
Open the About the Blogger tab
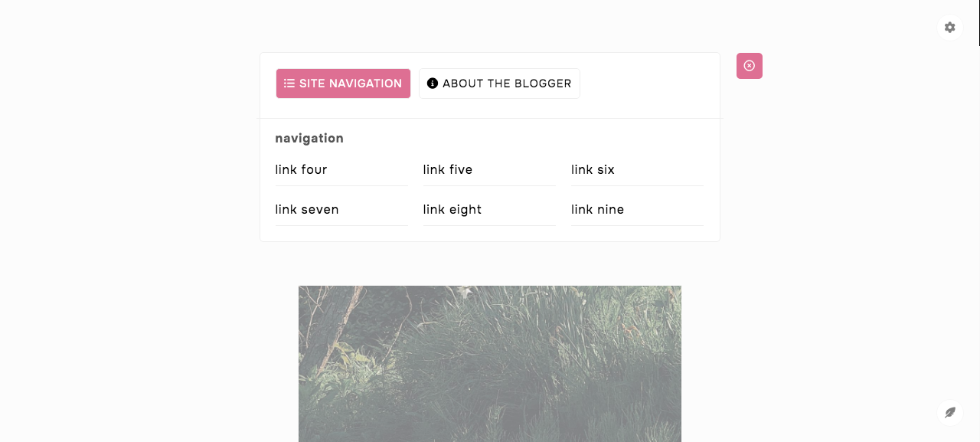pos(499,83)
